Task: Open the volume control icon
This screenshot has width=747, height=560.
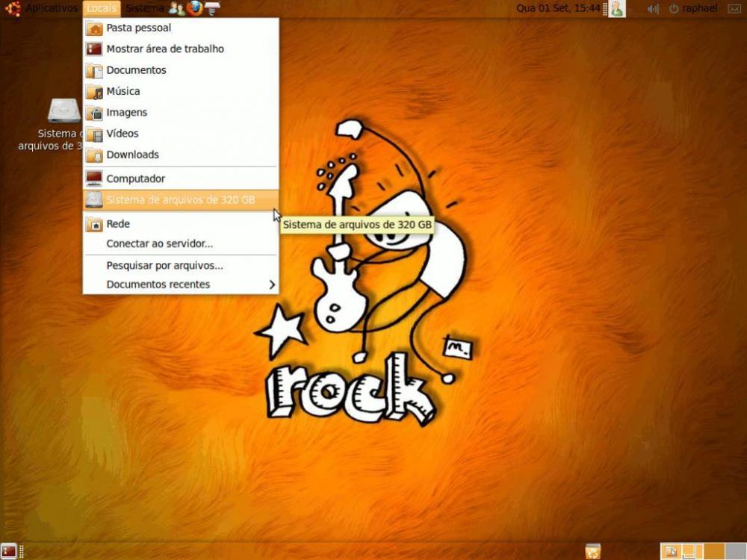Action: [x=653, y=8]
